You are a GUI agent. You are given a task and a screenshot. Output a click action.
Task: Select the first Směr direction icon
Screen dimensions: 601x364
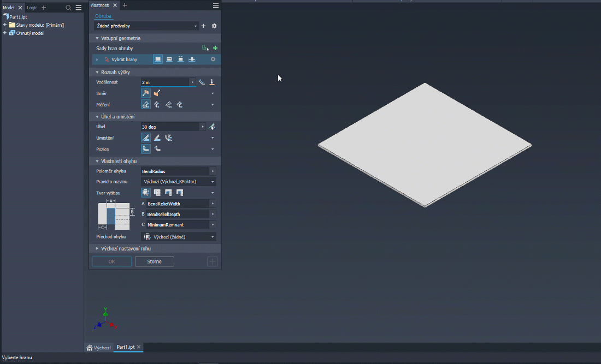pyautogui.click(x=146, y=93)
